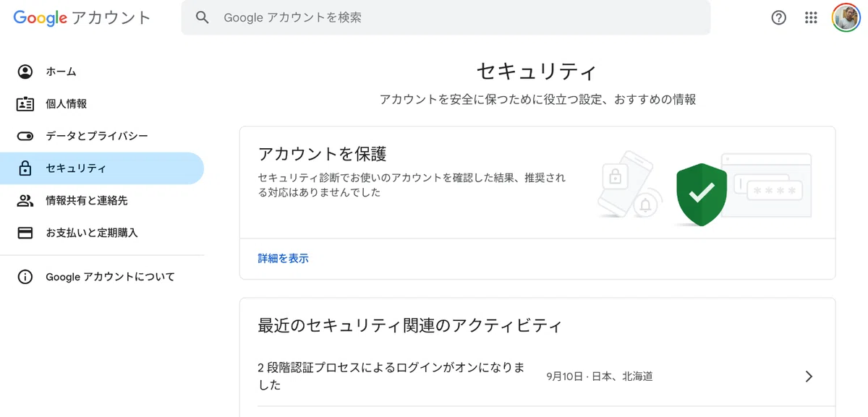The image size is (868, 417).
Task: Click the Google アカウントを検索 search field
Action: click(446, 17)
